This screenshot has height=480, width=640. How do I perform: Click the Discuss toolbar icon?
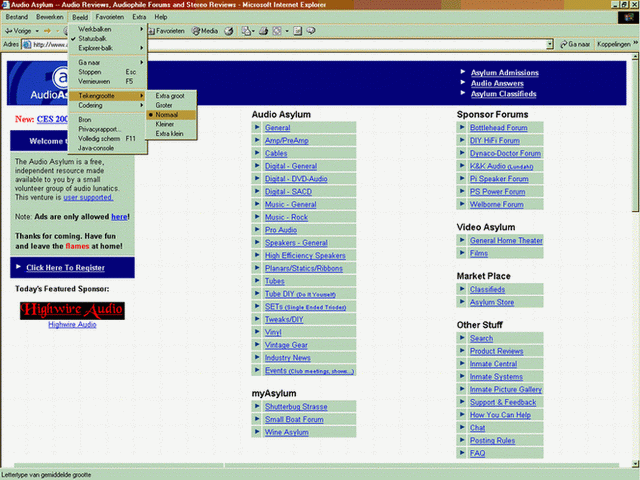pos(298,31)
